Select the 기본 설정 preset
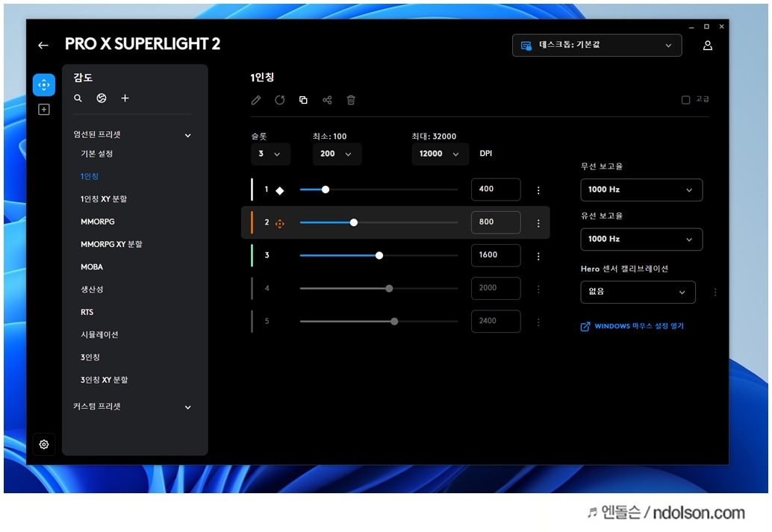 (x=97, y=154)
